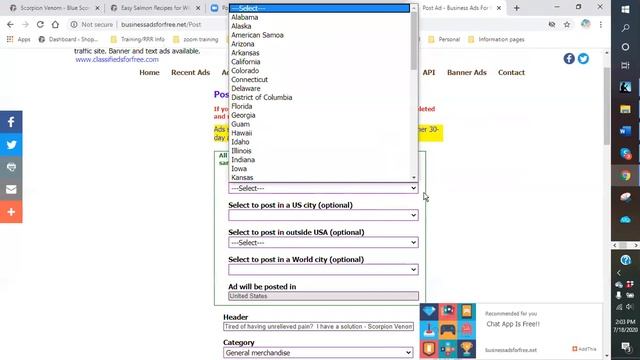Open Contact in site navigation

pos(511,72)
